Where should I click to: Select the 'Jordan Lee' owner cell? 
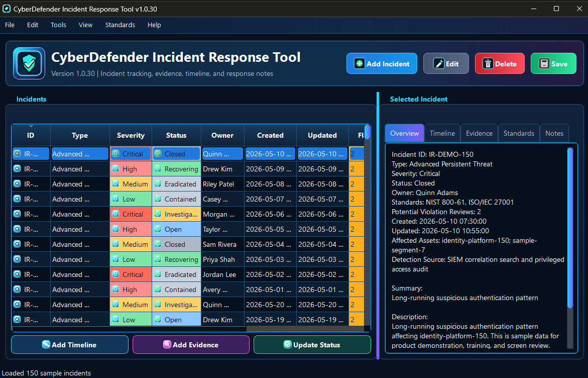(x=223, y=274)
